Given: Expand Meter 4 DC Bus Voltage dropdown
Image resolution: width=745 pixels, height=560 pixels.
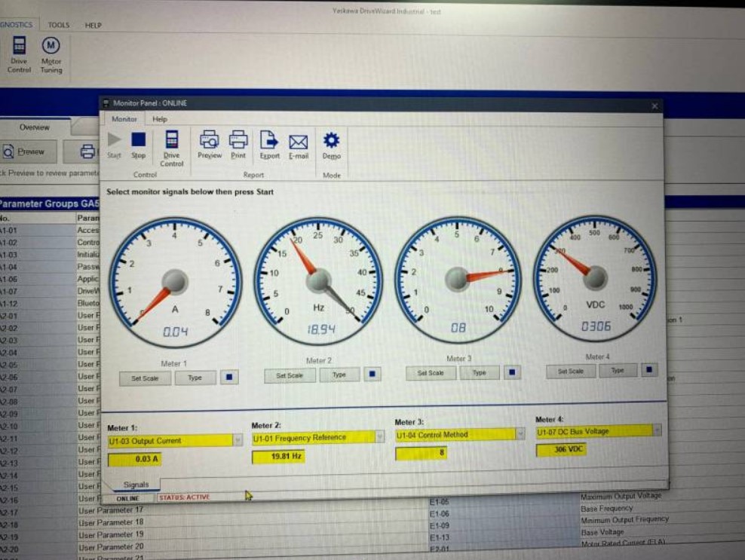Looking at the screenshot, I should pos(656,431).
